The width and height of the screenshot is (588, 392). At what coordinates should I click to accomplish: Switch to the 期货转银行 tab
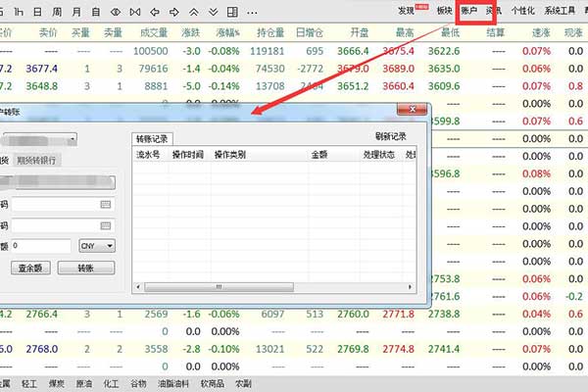tap(36, 161)
